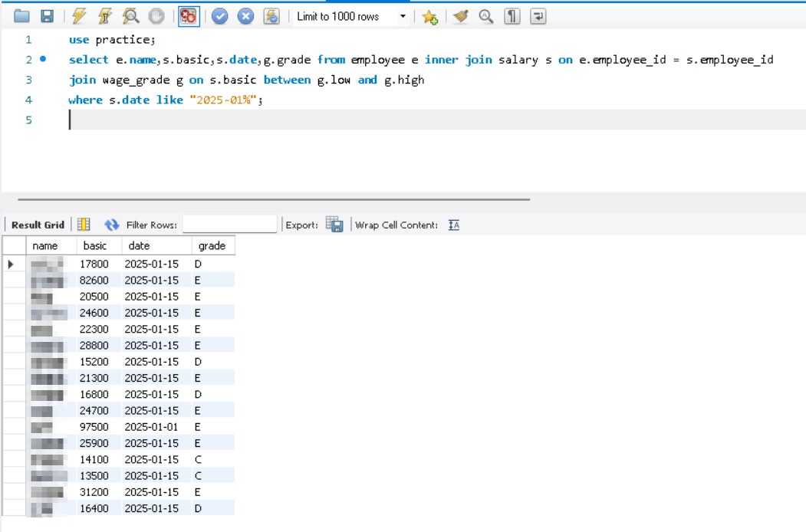
Task: Click the Filter Rows input field
Action: point(229,225)
